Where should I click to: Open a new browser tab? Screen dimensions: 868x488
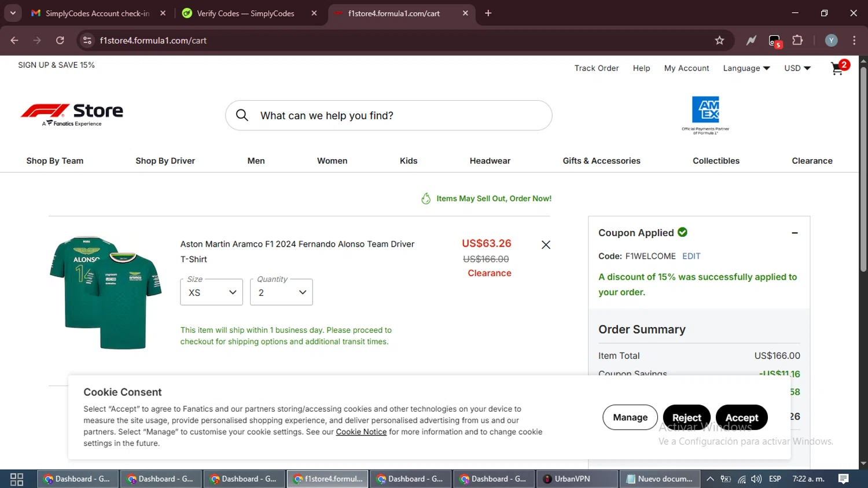click(x=488, y=13)
